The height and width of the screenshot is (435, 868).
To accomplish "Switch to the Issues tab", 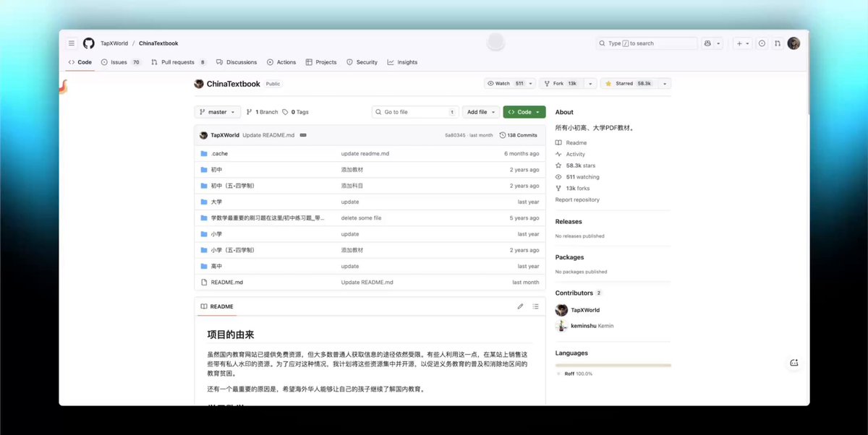I will pos(116,61).
